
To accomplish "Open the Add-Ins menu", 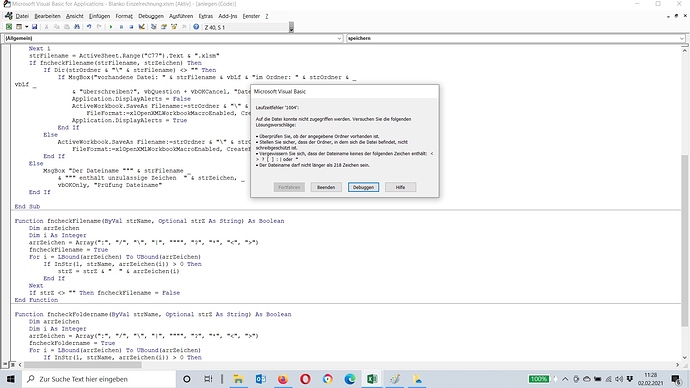I will point(228,16).
